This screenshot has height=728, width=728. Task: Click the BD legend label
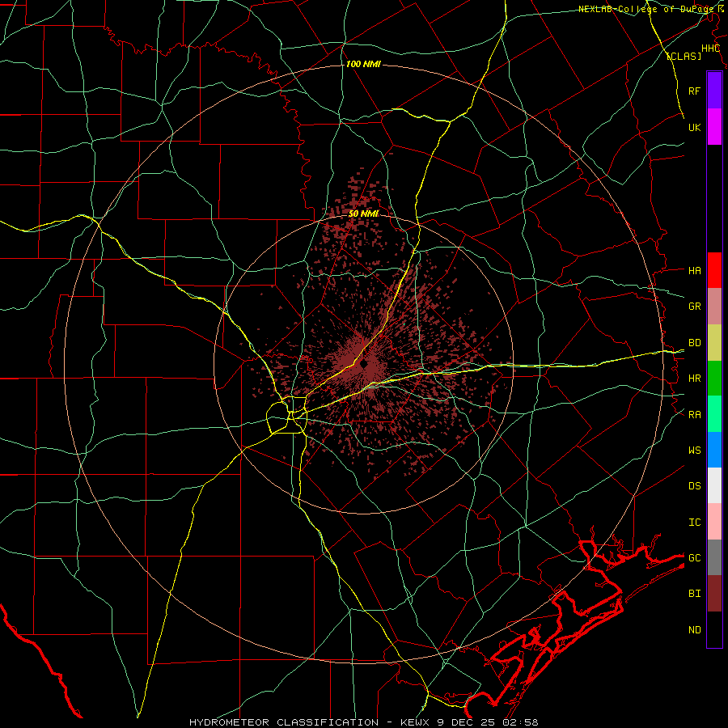tap(694, 343)
